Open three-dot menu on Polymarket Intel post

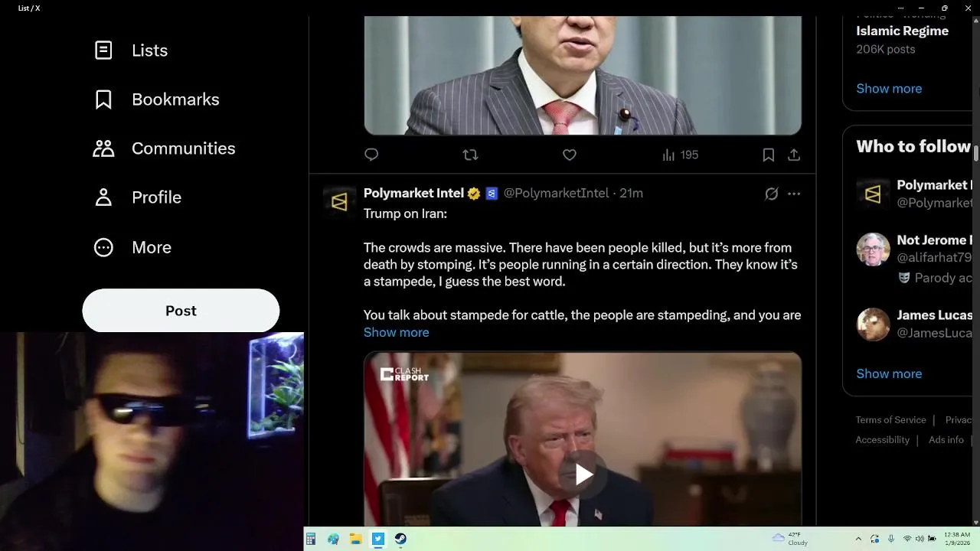tap(794, 194)
